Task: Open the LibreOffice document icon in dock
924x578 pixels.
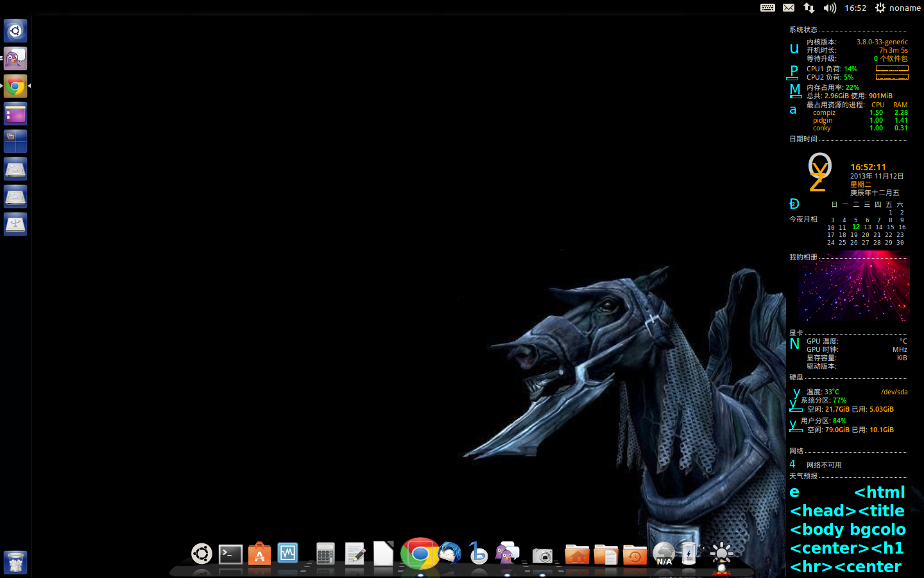Action: [x=383, y=553]
